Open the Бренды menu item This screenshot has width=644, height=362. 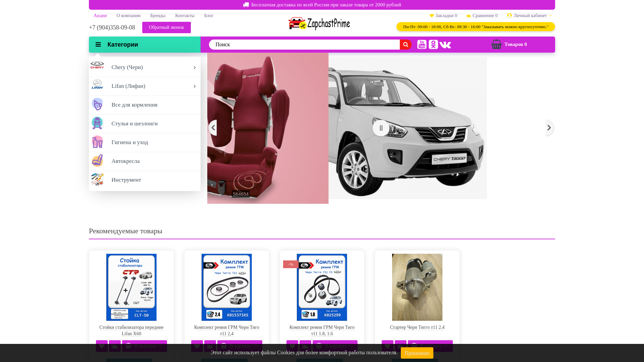(x=158, y=15)
